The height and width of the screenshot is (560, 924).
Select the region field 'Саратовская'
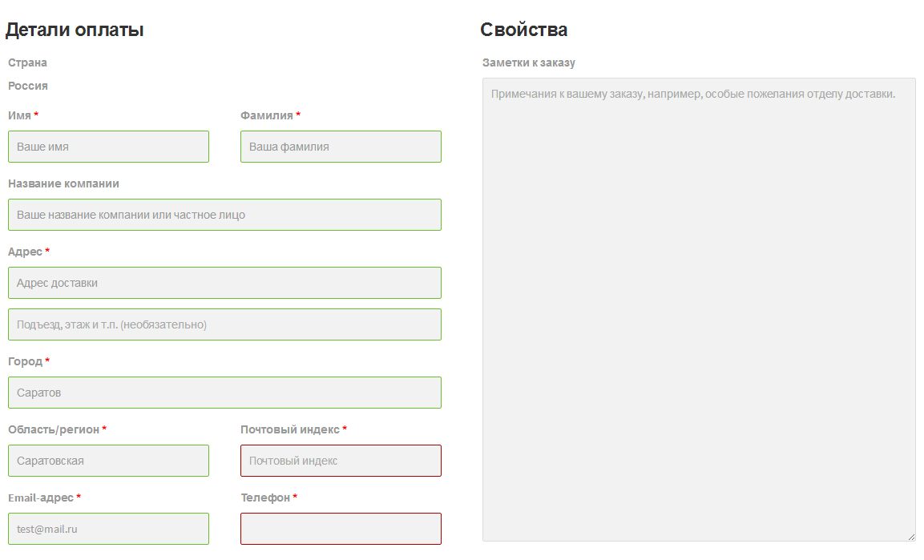(x=108, y=461)
